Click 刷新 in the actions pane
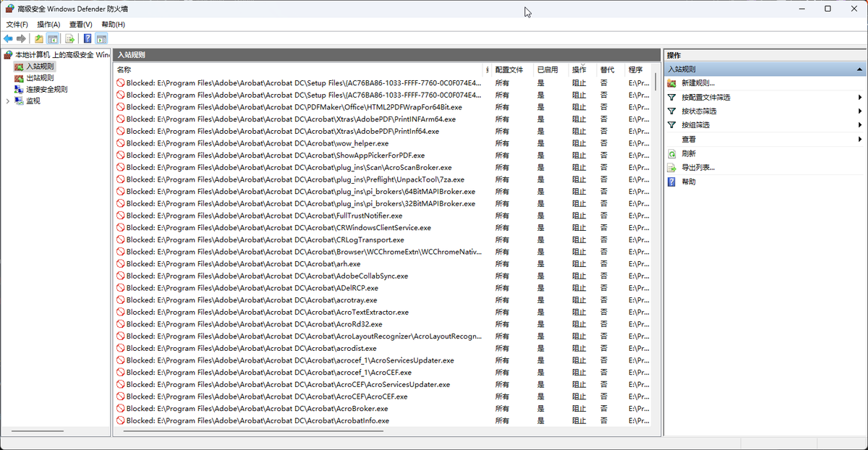868x450 pixels. click(x=689, y=153)
